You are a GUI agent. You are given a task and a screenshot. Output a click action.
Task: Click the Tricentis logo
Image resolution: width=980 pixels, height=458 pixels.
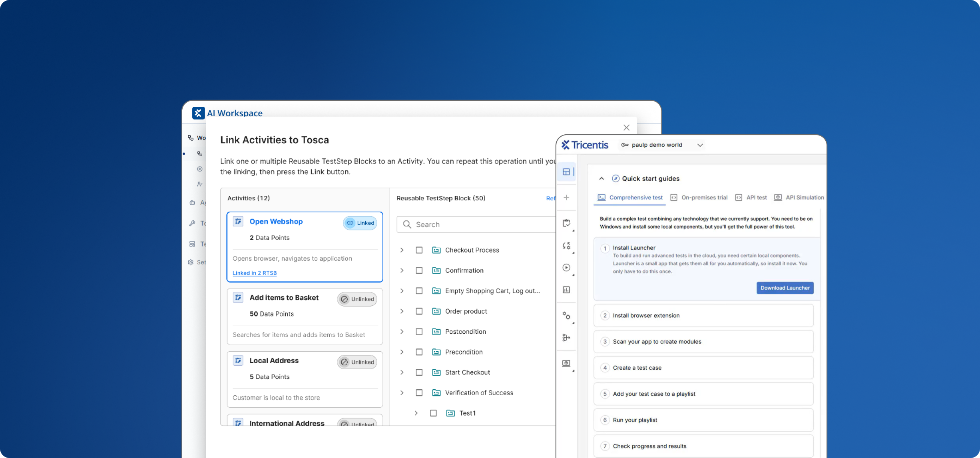585,145
